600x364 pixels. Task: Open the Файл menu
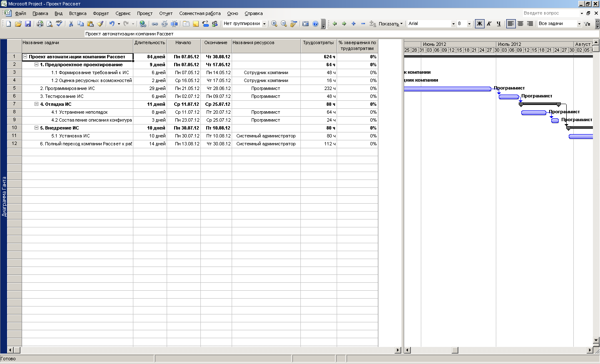pyautogui.click(x=20, y=13)
